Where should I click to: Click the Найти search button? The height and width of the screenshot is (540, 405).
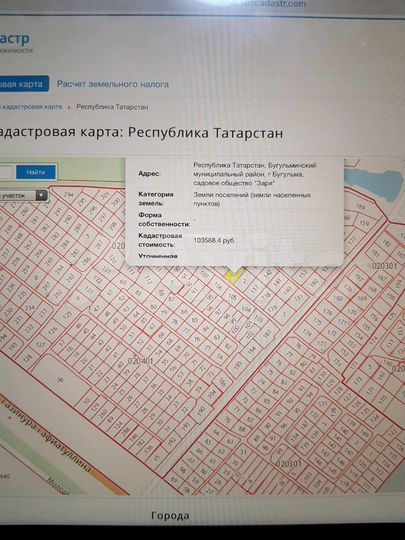coord(36,172)
